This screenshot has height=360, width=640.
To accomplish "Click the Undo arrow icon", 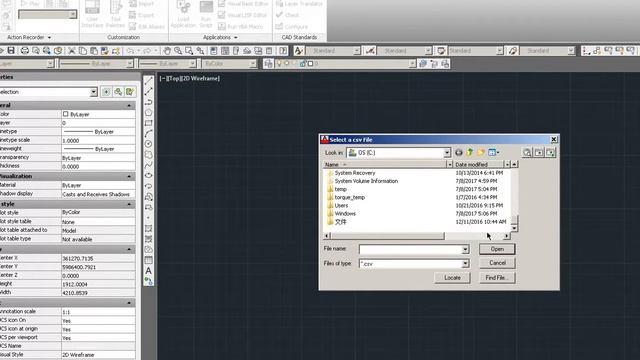I will (x=130, y=51).
